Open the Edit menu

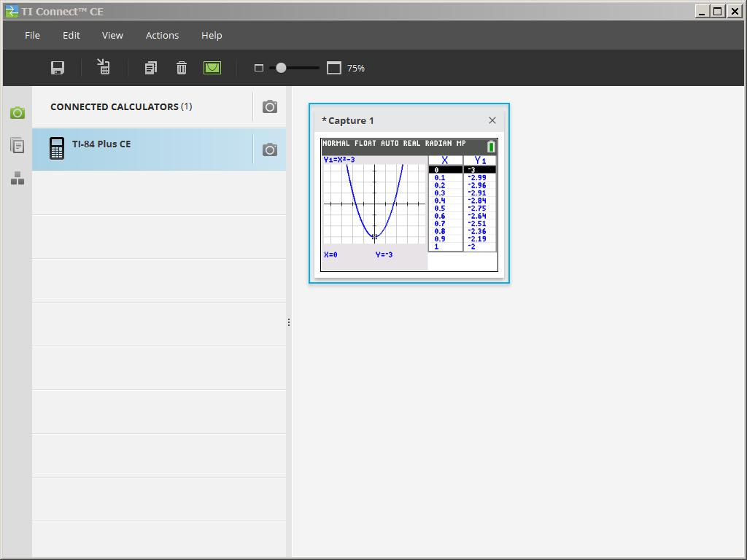point(71,35)
